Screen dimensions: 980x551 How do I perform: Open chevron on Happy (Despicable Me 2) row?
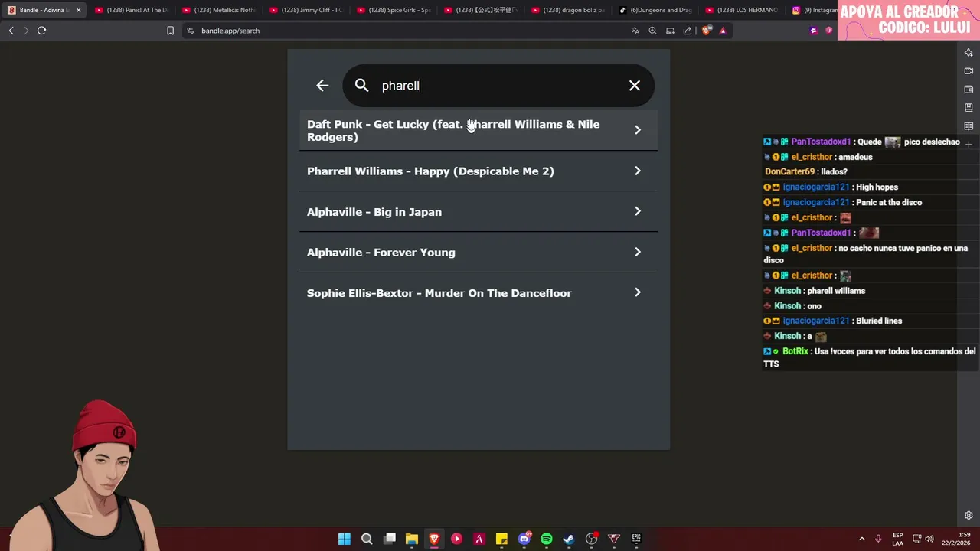(637, 171)
